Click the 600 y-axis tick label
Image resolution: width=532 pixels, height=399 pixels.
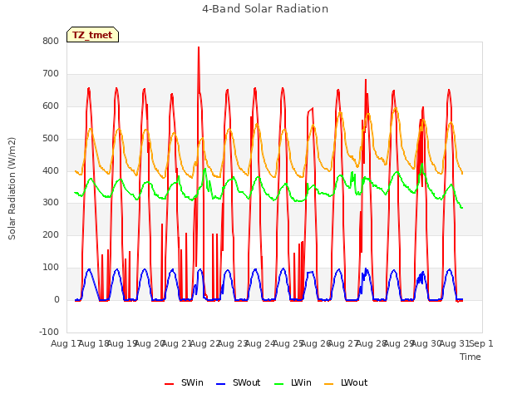pyautogui.click(x=51, y=106)
